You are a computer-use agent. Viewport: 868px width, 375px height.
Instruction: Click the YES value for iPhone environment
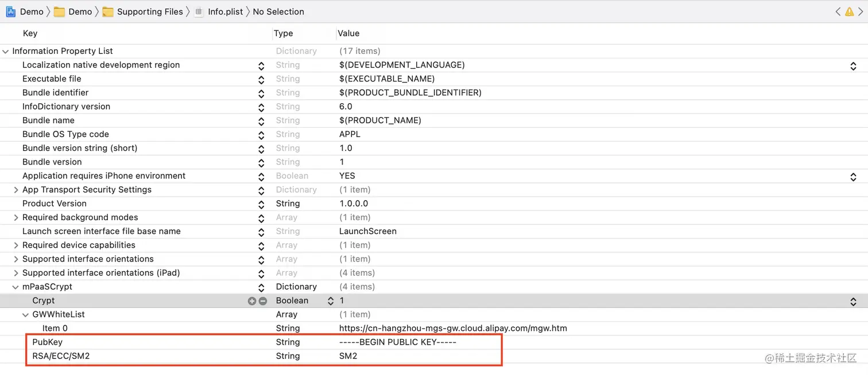[347, 176]
